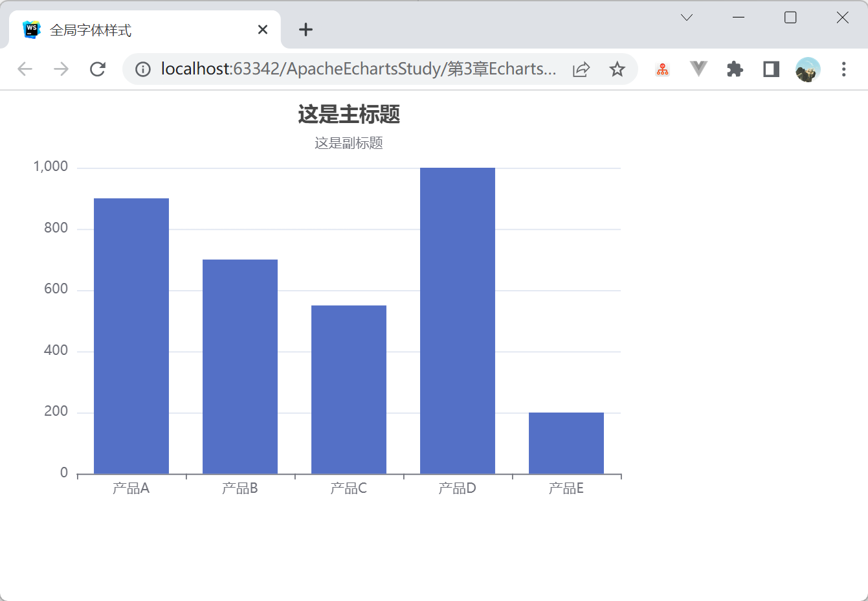This screenshot has width=868, height=601.
Task: Click the localhost URL address field
Action: click(x=358, y=69)
